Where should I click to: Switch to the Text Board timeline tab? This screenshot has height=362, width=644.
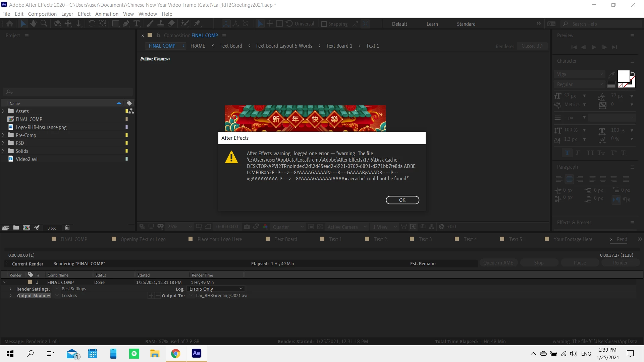click(285, 239)
